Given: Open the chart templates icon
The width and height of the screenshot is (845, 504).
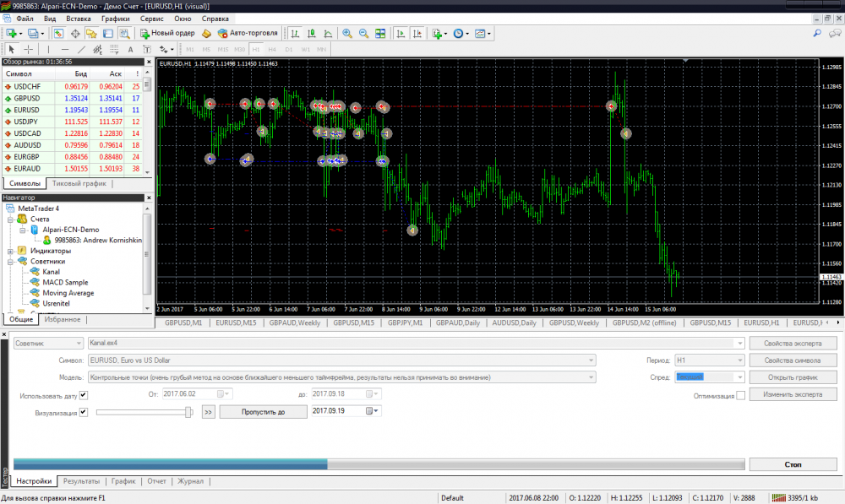Looking at the screenshot, I should tap(482, 34).
